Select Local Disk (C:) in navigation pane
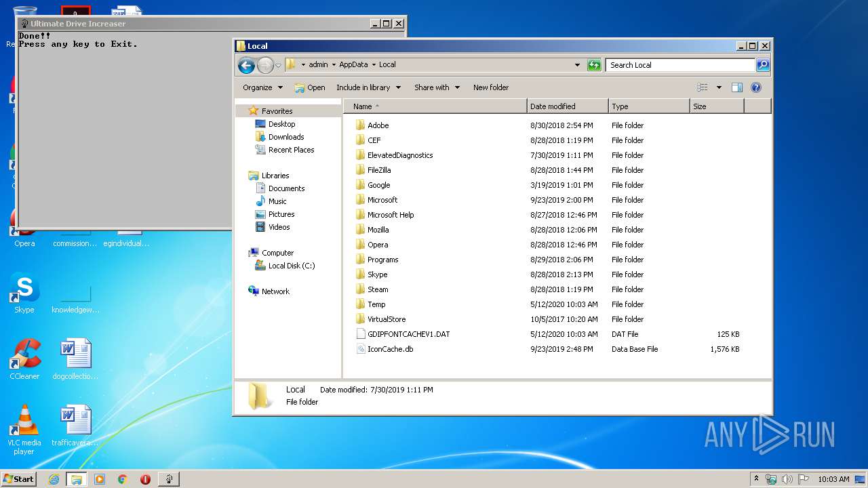Screen dimensions: 868x488 tap(291, 266)
